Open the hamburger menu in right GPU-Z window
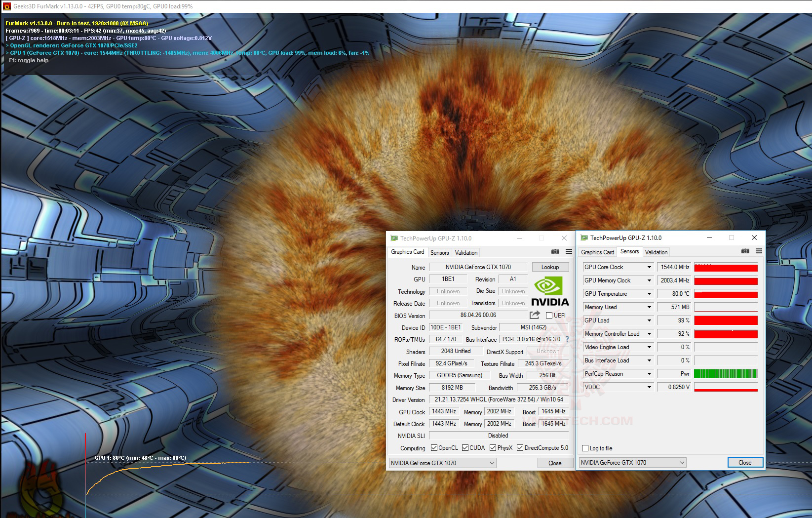812x518 pixels. (759, 251)
